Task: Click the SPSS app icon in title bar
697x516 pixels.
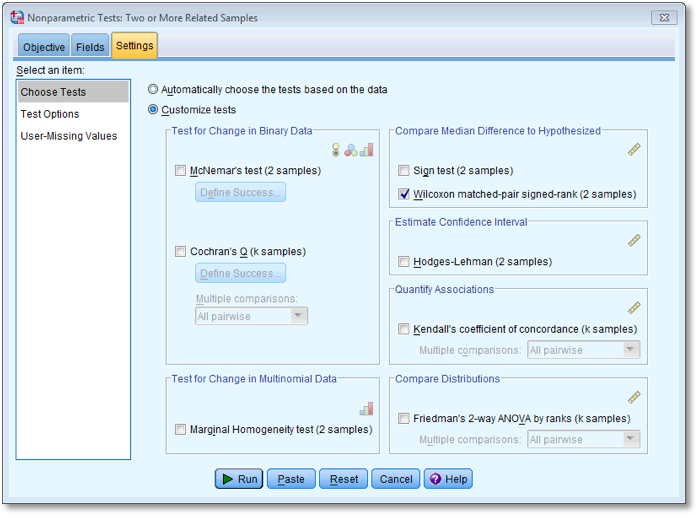Action: click(x=17, y=18)
